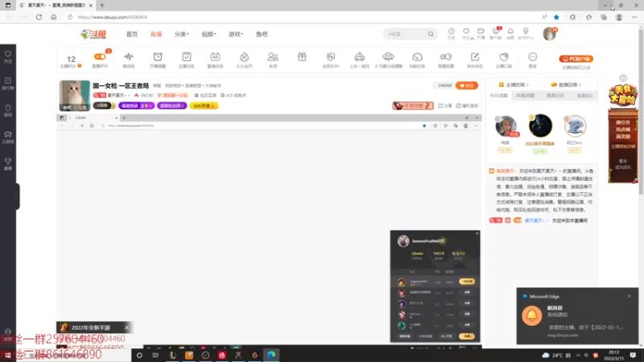This screenshot has height=362, width=644.
Task: Open the shield 全民乐PK icon
Action: click(331, 56)
